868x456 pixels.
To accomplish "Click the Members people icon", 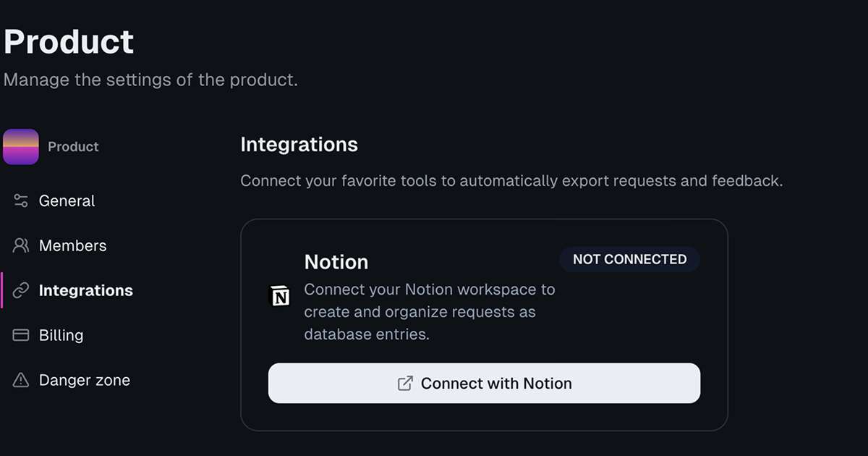I will pyautogui.click(x=21, y=245).
